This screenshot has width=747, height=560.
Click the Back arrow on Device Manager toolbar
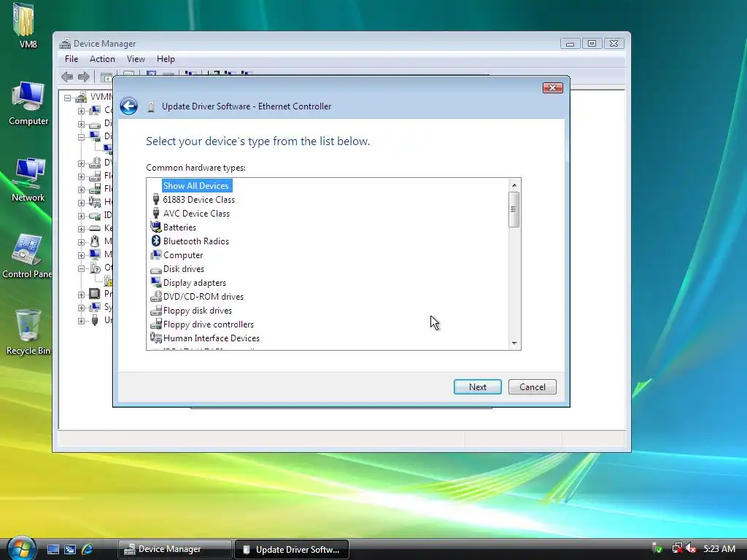[x=67, y=77]
